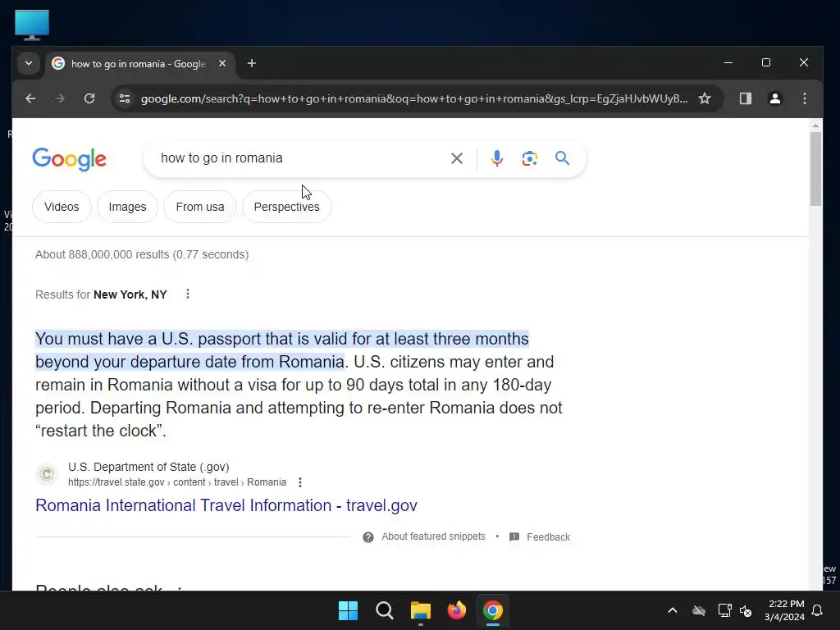Search by image with Lens icon

pyautogui.click(x=529, y=158)
